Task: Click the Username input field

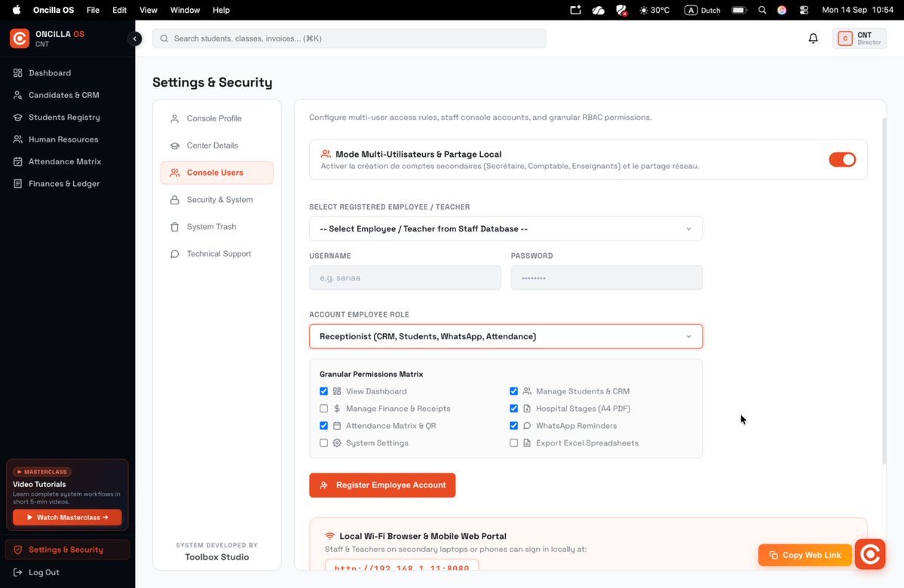Action: [405, 278]
